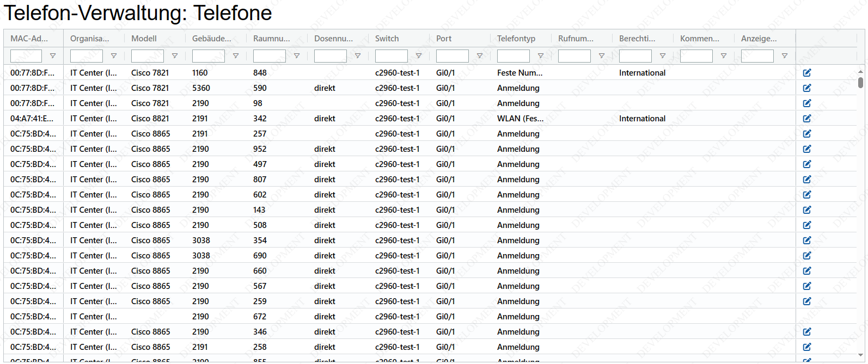Sort by the Telefontyp column header

[516, 39]
